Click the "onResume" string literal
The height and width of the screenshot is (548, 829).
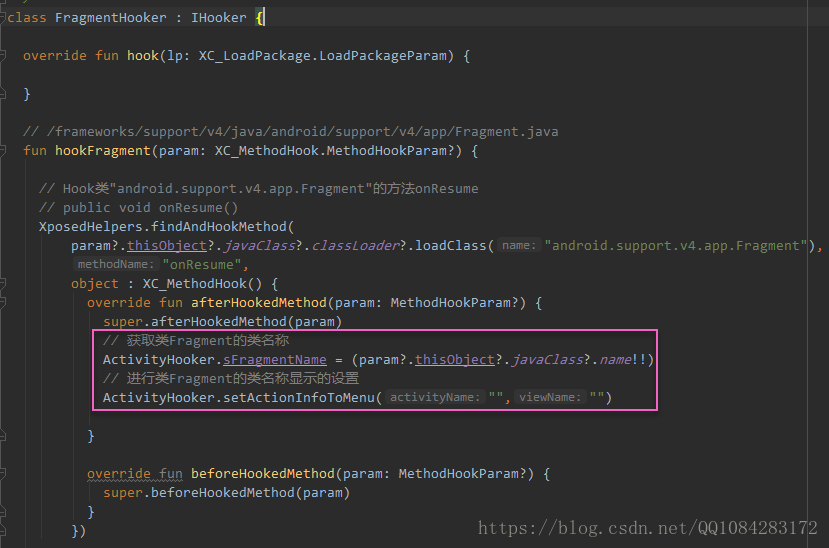click(201, 265)
